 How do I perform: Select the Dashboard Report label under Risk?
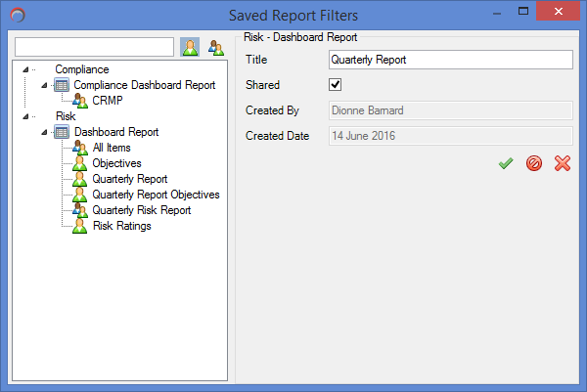tap(116, 132)
